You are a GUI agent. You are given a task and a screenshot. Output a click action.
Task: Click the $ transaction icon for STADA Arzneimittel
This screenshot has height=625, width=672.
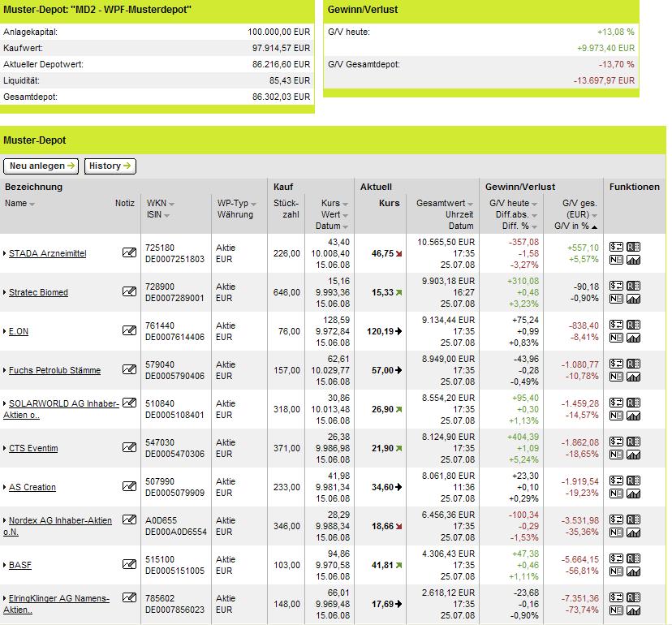pos(616,247)
